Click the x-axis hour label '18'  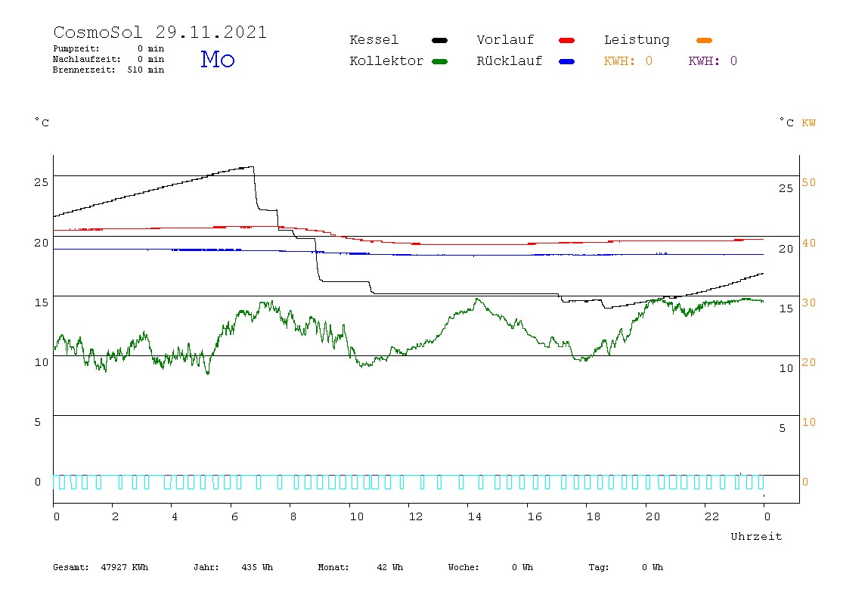click(593, 516)
